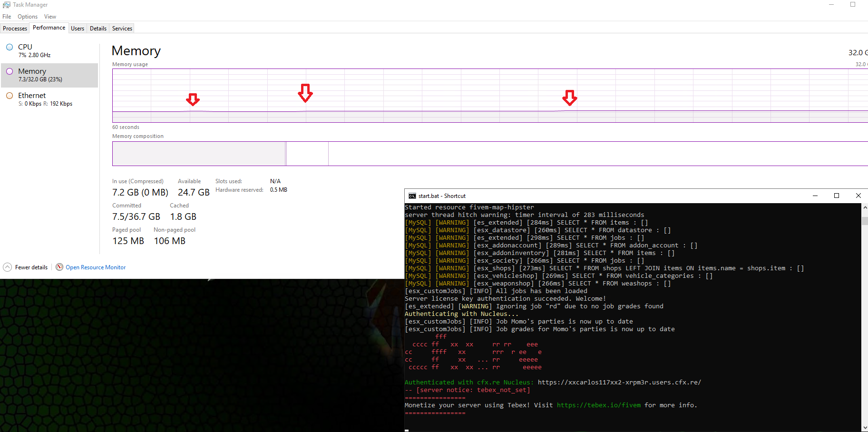Click the 'Ignoring job "rd"' warning line
The image size is (868, 432).
[534, 306]
